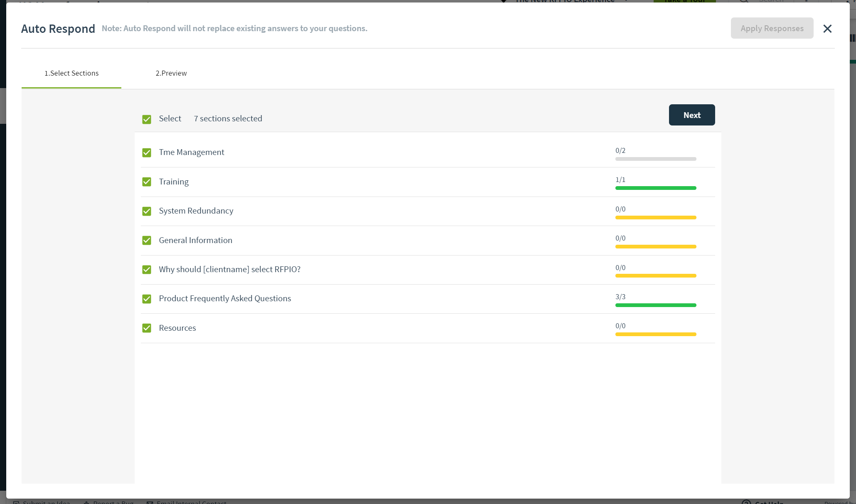The image size is (856, 504).
Task: Click the 'System Redundancy' section name
Action: (x=196, y=211)
